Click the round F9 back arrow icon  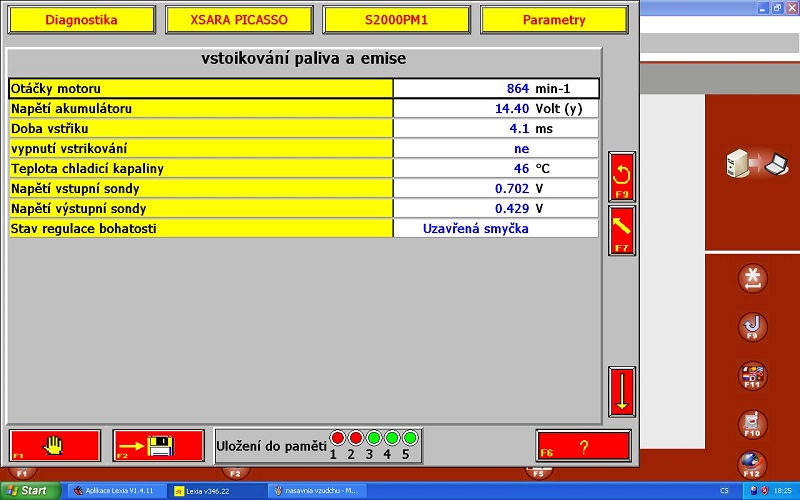coord(752,326)
